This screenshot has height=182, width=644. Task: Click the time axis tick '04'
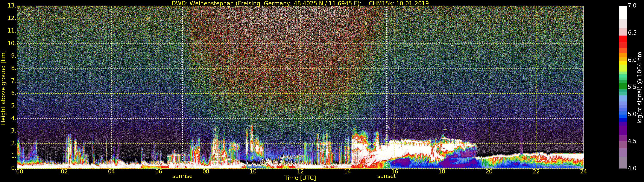click(111, 171)
